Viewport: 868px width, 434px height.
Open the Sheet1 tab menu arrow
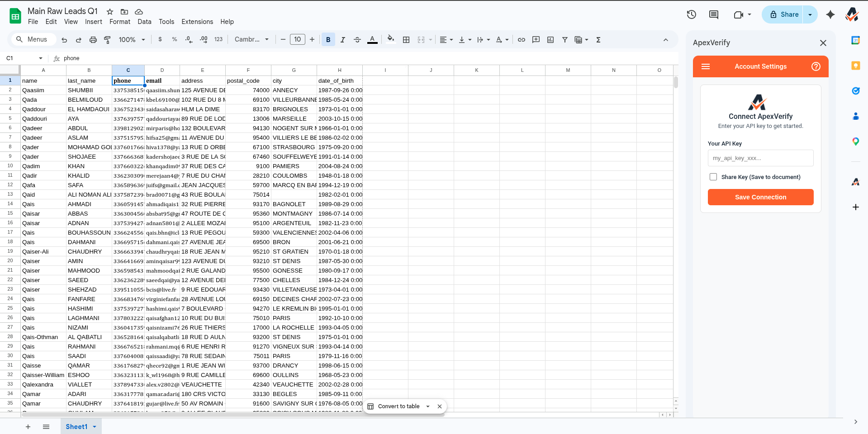pyautogui.click(x=95, y=426)
